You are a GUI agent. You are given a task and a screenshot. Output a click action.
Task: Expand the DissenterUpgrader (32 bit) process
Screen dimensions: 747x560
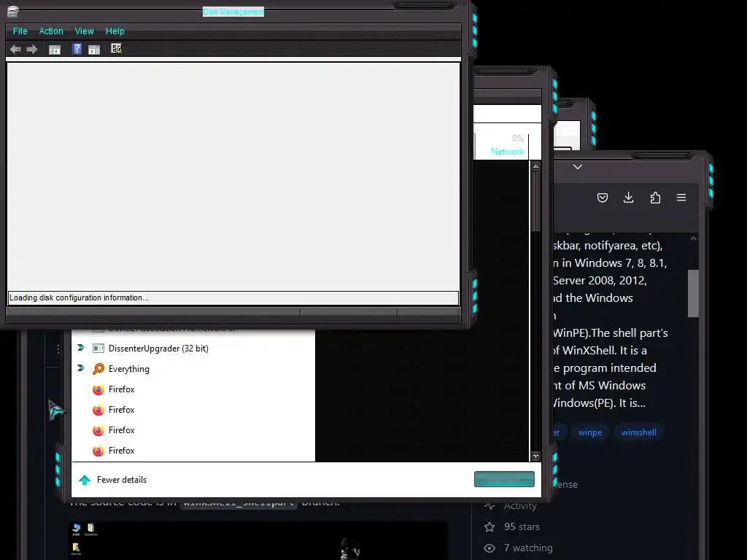click(x=81, y=348)
